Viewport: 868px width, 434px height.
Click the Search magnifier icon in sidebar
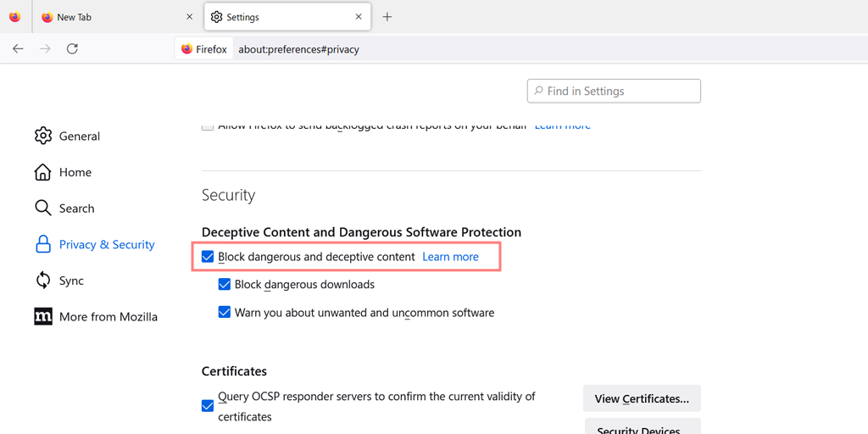pyautogui.click(x=43, y=209)
